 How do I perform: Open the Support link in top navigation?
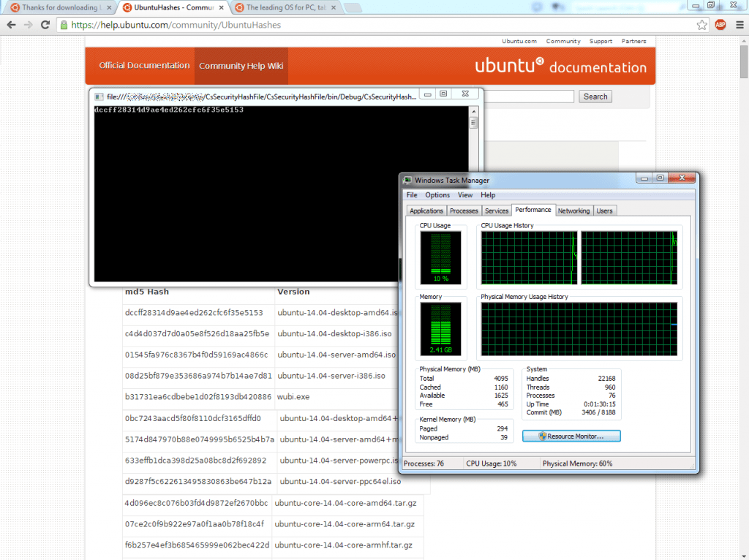click(601, 41)
